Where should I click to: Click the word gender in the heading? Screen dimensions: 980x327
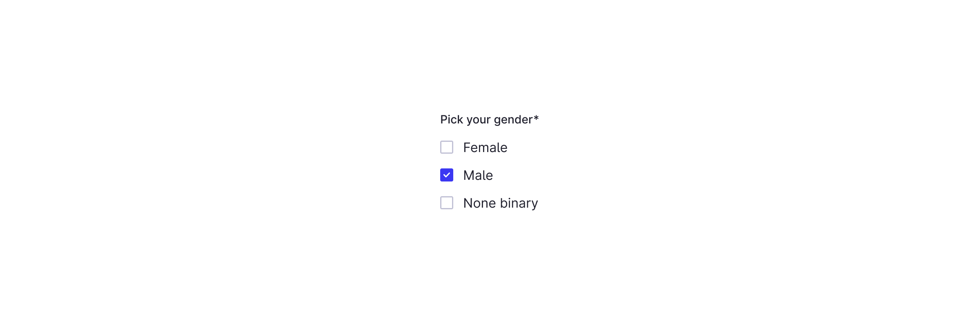(x=513, y=120)
